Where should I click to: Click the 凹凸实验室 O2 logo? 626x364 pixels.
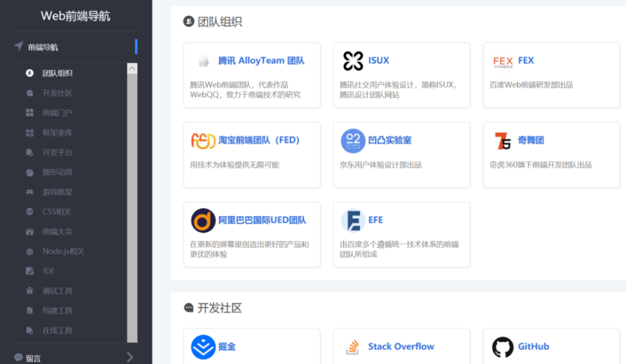point(353,141)
